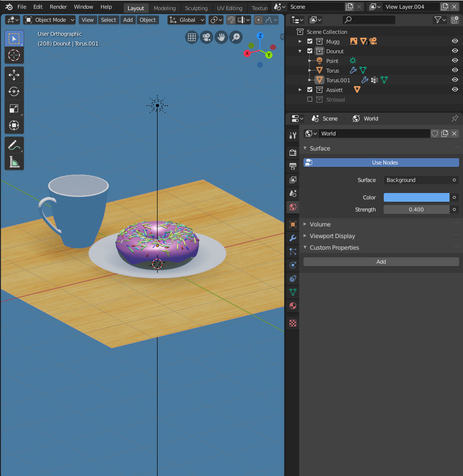463x476 pixels.
Task: Select the Annotate tool
Action: [14, 145]
